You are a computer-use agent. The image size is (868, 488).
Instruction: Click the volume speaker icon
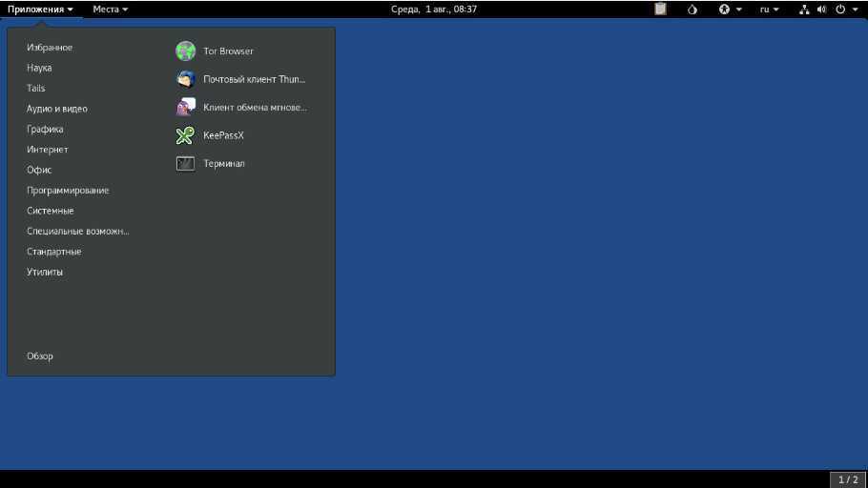pyautogui.click(x=820, y=10)
